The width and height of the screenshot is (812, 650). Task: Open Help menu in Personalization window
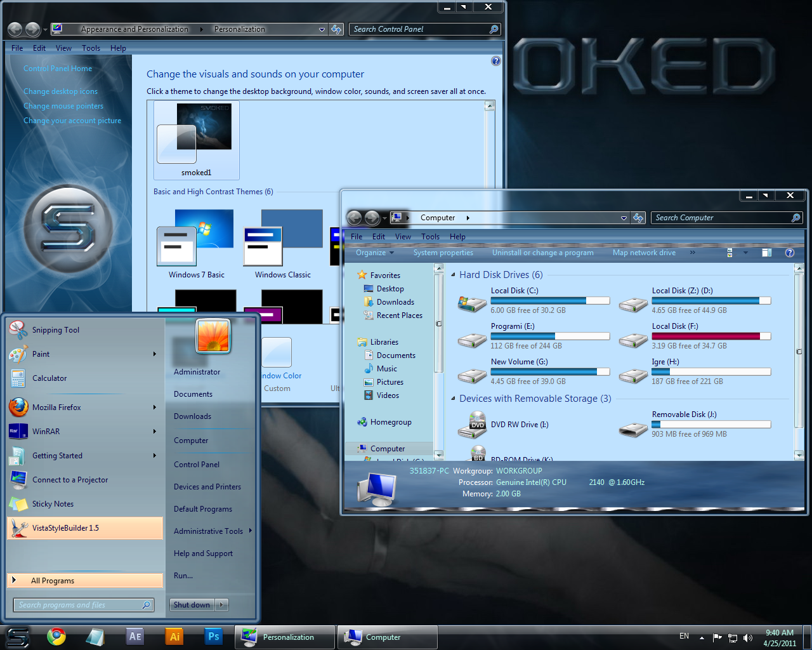118,48
